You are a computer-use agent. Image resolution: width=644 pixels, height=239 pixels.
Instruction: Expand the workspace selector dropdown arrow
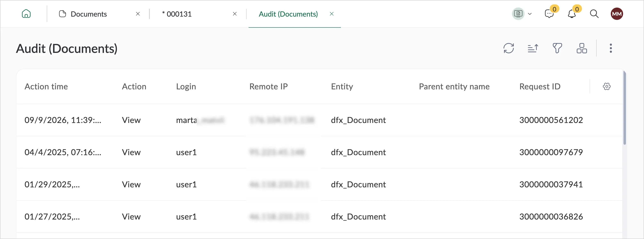[530, 14]
